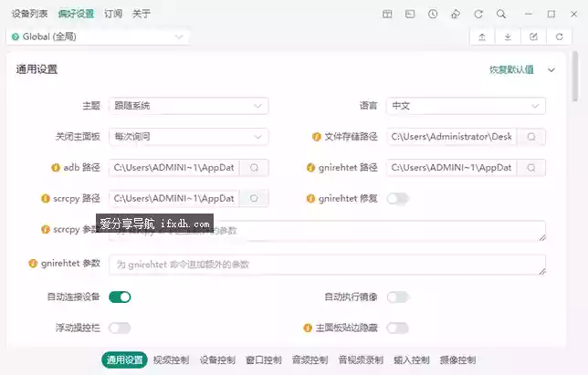Screen dimensions: 588x375
Task: Click info icon beside gnirehtet 路径
Action: point(310,168)
